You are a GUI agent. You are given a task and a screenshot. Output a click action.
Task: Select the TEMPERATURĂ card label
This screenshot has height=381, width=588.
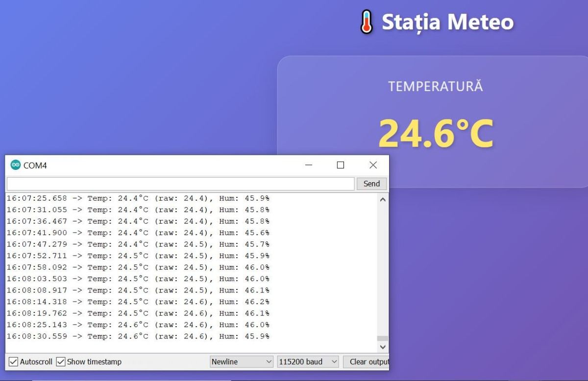pos(435,87)
